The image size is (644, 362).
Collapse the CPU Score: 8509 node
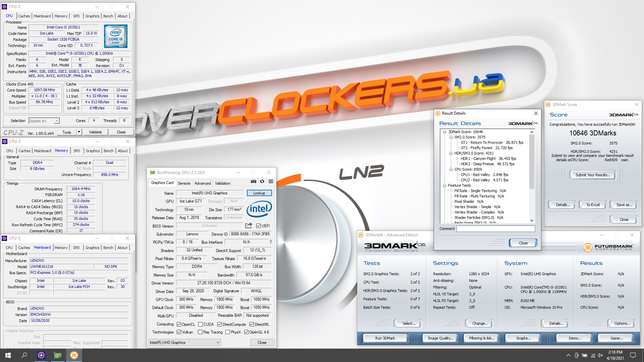pyautogui.click(x=451, y=169)
